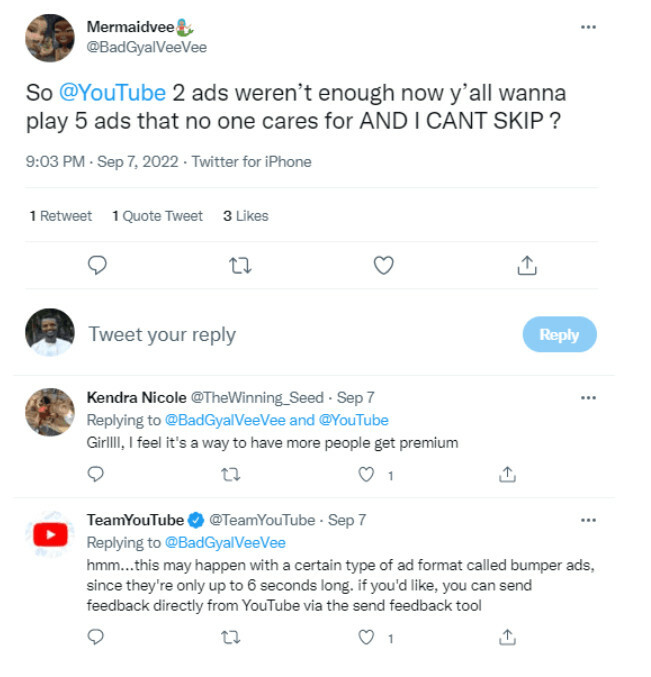Open more options on Kendra Nicole's reply
Screen dimensions: 651x677
(588, 398)
